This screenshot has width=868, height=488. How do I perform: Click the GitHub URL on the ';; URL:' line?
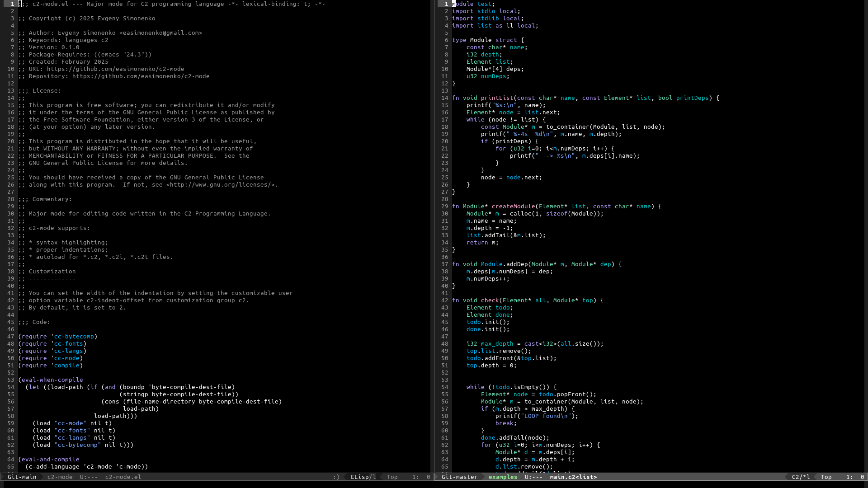tap(116, 69)
